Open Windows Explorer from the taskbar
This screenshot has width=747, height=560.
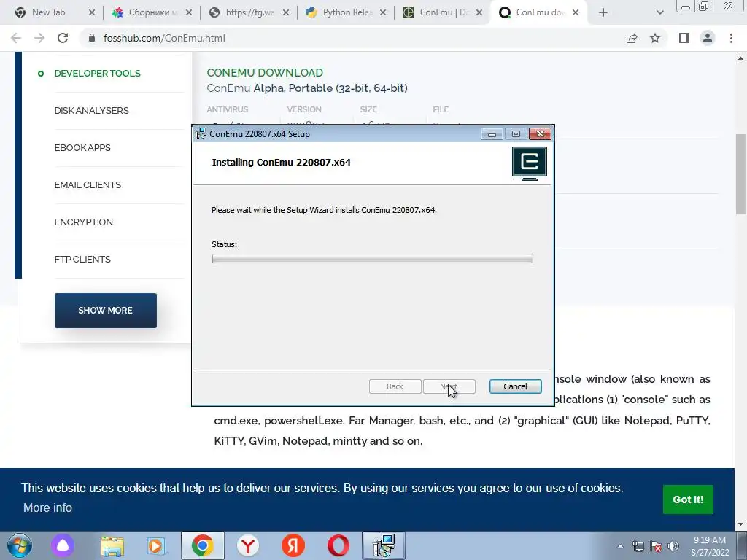click(112, 545)
